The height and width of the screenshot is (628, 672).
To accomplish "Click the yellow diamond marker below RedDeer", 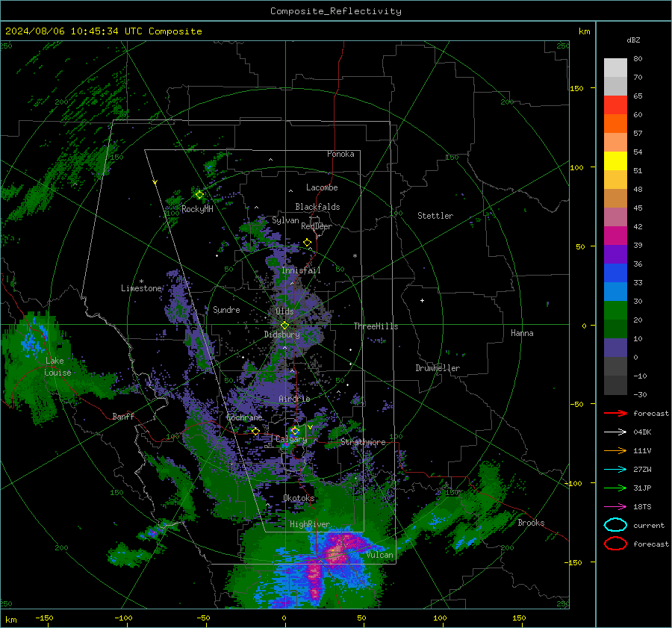I will [x=307, y=243].
